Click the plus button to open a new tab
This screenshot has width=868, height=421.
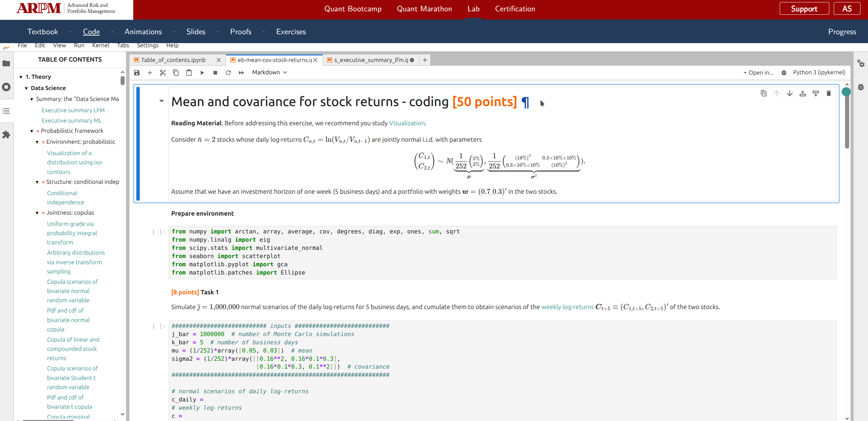pos(425,60)
